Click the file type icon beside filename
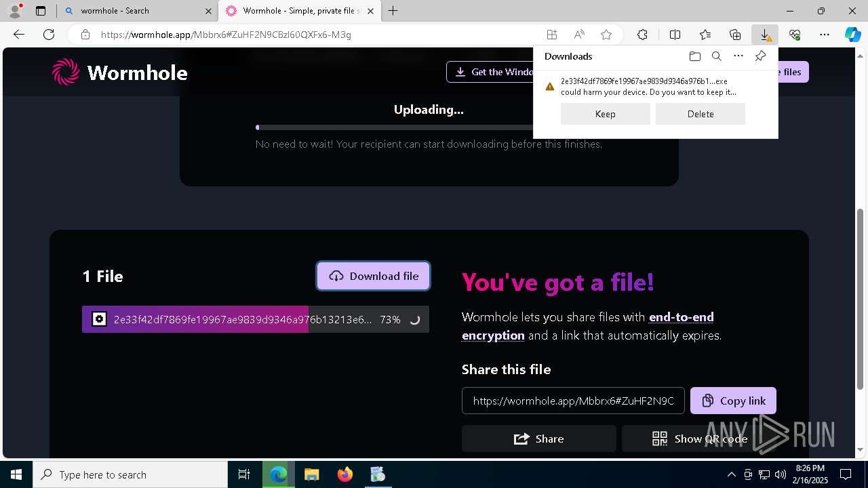 [x=99, y=319]
